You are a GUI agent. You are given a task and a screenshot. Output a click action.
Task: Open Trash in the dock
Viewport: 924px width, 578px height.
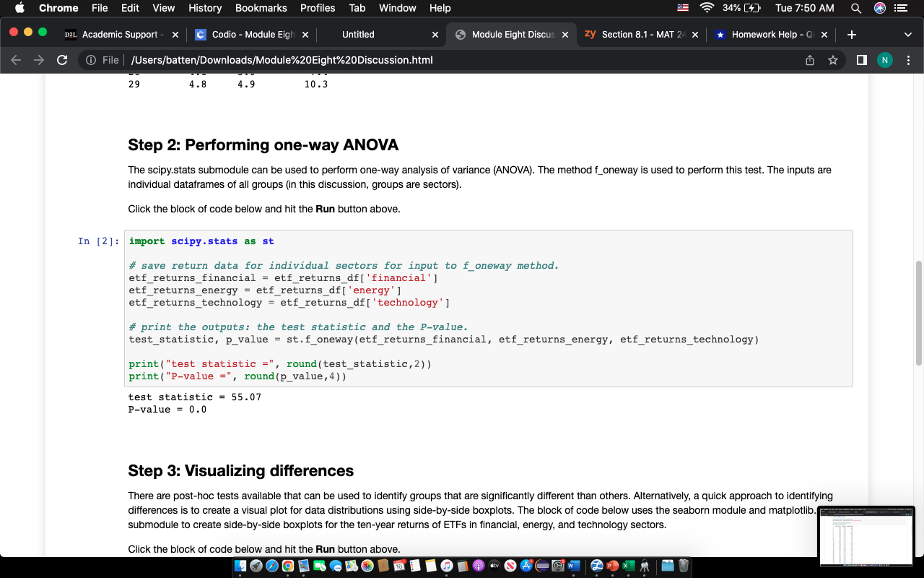point(683,566)
